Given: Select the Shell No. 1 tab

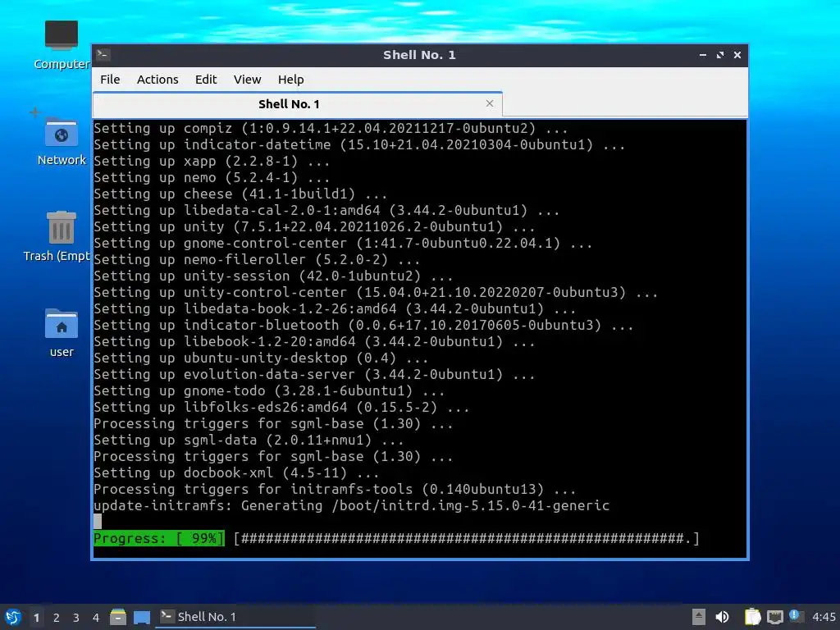Looking at the screenshot, I should 297,104.
